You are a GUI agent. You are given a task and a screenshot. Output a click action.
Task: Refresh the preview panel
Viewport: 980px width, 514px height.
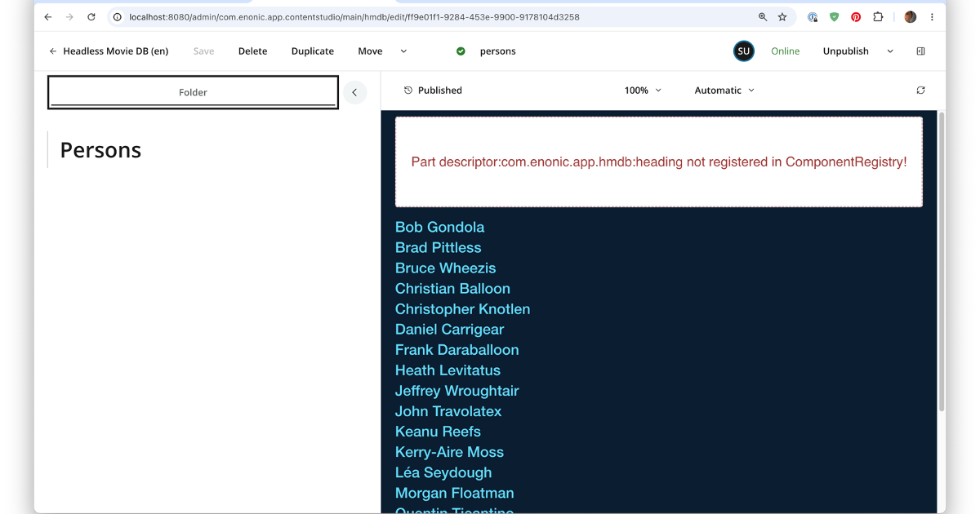coord(920,90)
